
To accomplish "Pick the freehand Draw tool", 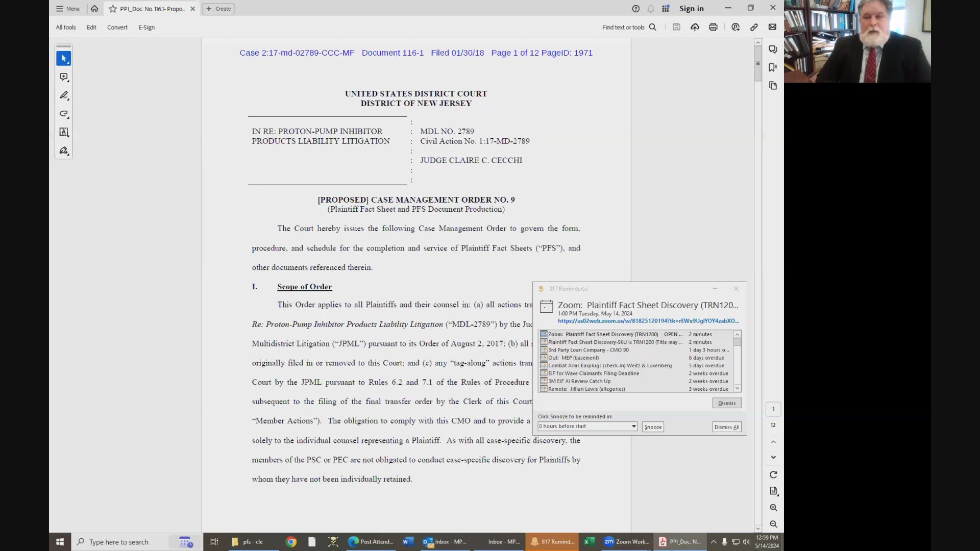I will tap(64, 114).
